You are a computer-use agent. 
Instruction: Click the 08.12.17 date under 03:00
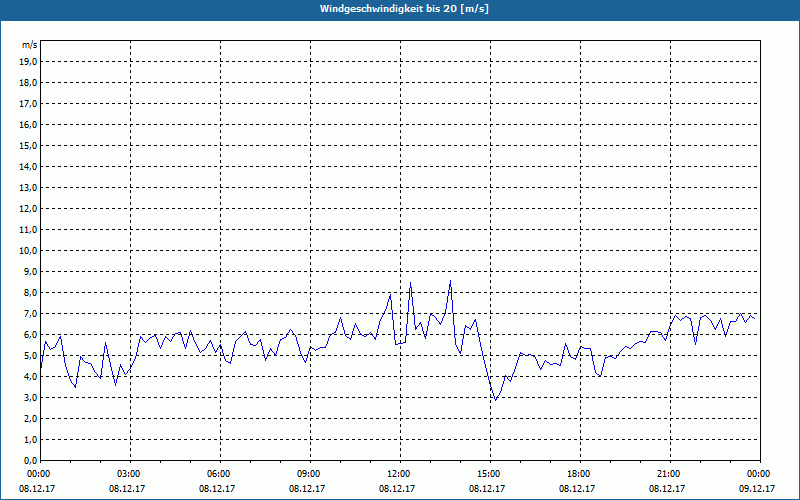point(127,488)
